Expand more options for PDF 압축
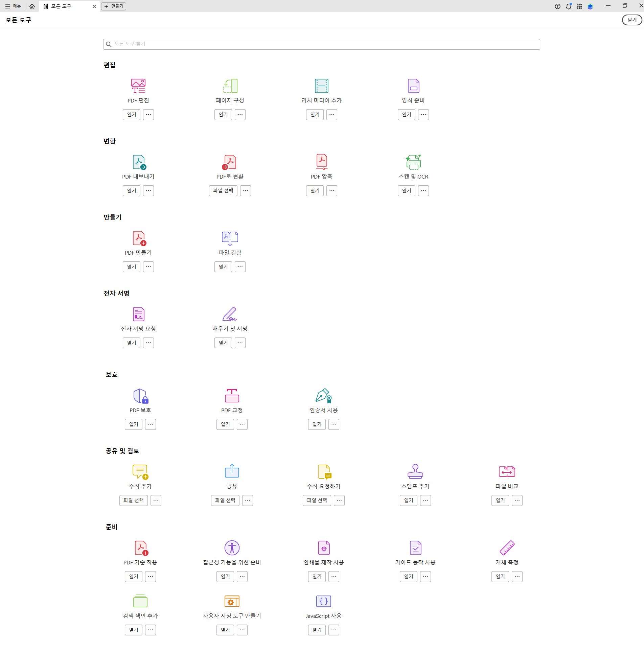The width and height of the screenshot is (644, 653). pyautogui.click(x=331, y=190)
